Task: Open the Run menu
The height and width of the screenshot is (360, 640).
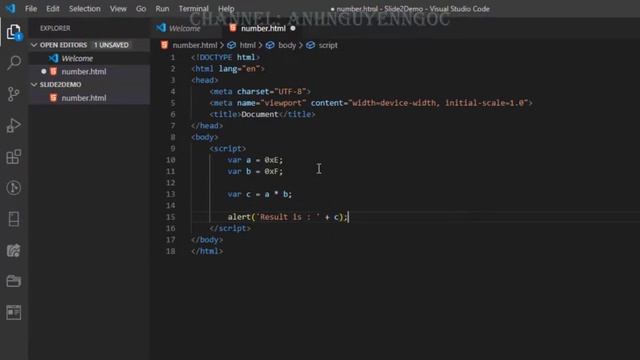Action: pyautogui.click(x=162, y=9)
